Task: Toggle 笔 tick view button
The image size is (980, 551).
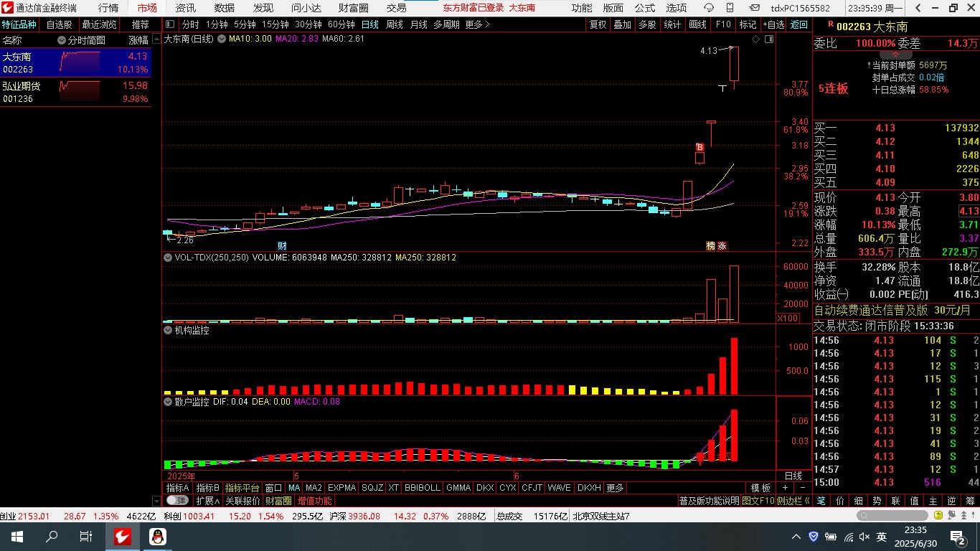Action: point(821,501)
